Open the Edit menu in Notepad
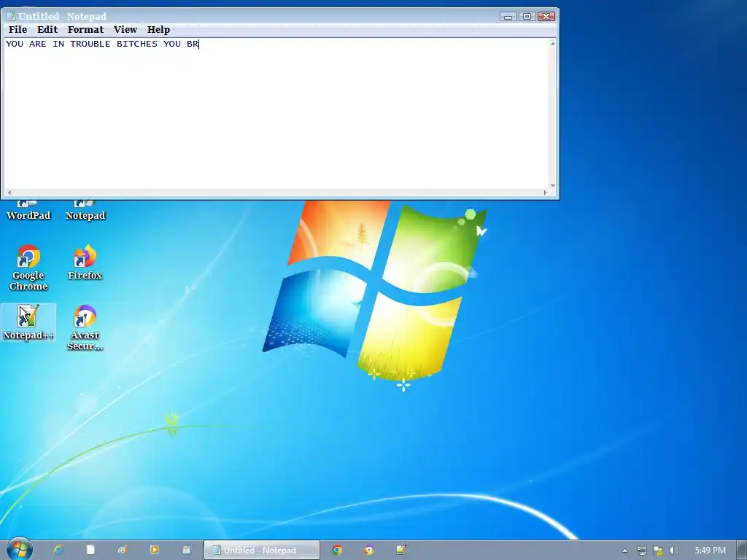This screenshot has width=747, height=560. click(x=47, y=29)
